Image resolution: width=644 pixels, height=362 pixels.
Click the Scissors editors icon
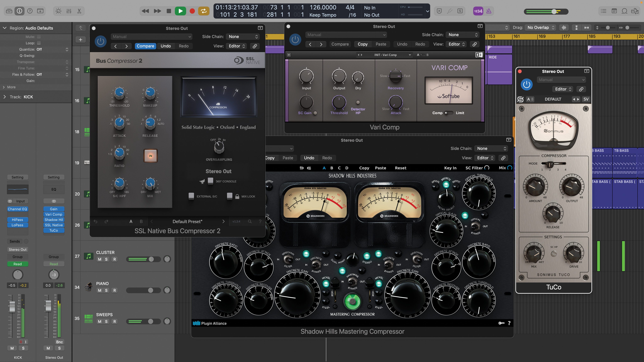pos(79,11)
